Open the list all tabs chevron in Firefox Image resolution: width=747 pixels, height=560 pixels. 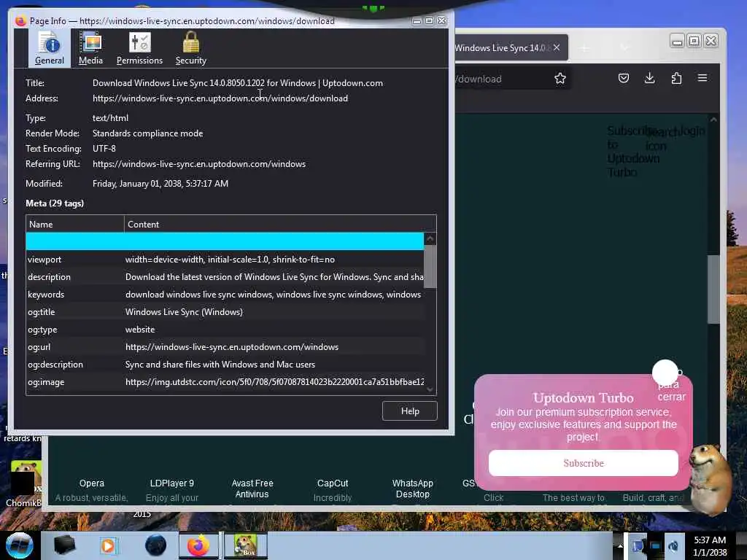(624, 47)
